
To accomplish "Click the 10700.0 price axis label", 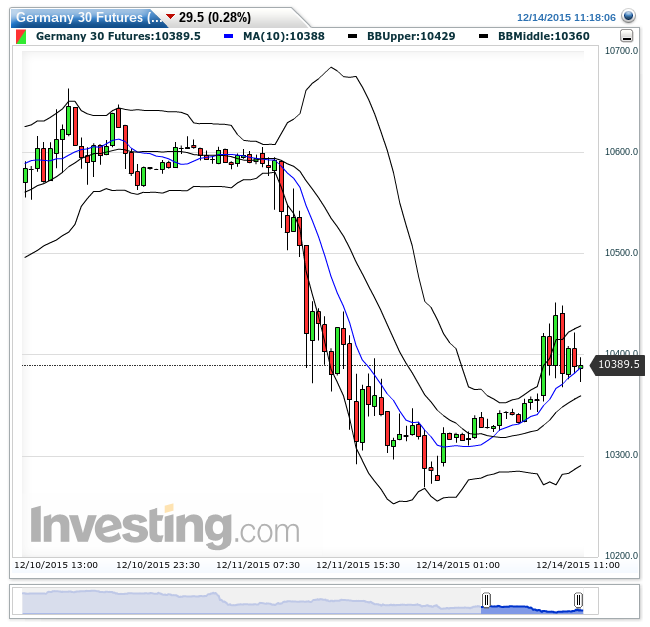I will tap(621, 51).
